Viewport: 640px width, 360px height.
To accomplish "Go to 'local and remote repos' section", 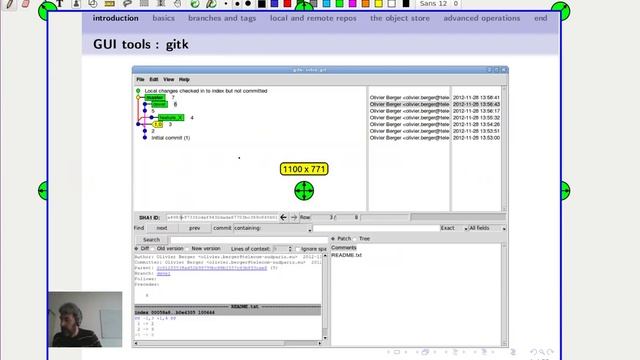I will pos(313,18).
